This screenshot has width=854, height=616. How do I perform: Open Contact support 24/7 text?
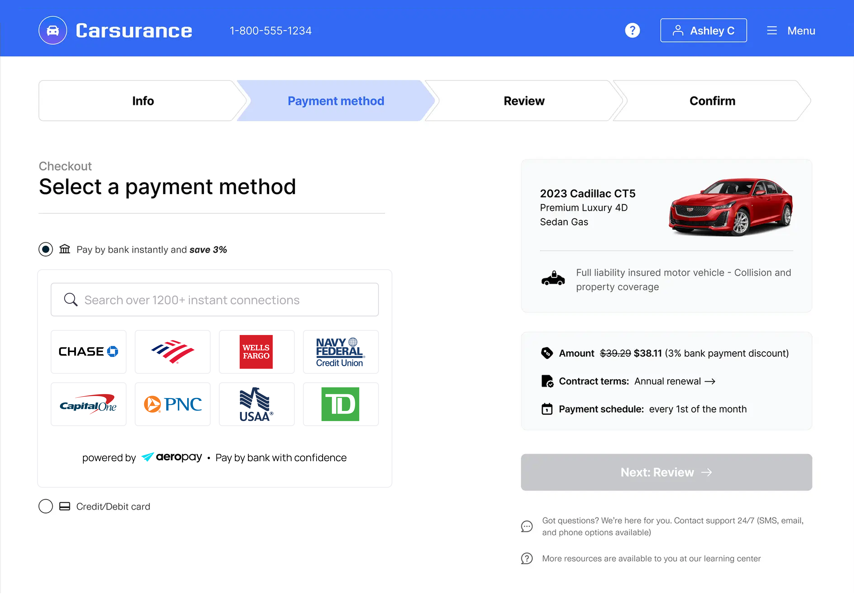(x=673, y=526)
